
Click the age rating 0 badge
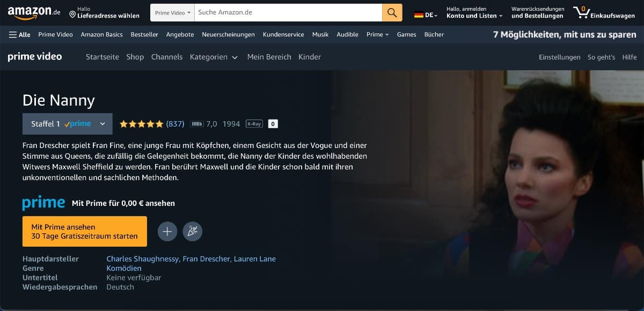pos(273,124)
